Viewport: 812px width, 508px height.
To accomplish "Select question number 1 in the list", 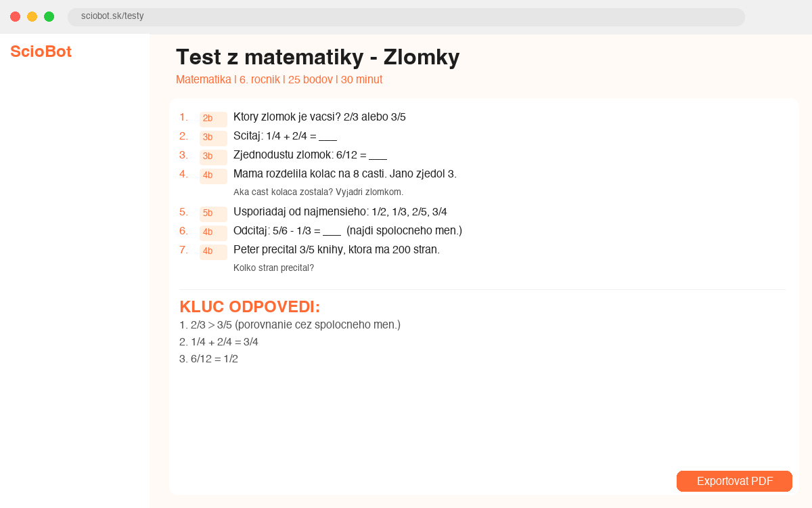I will 184,117.
